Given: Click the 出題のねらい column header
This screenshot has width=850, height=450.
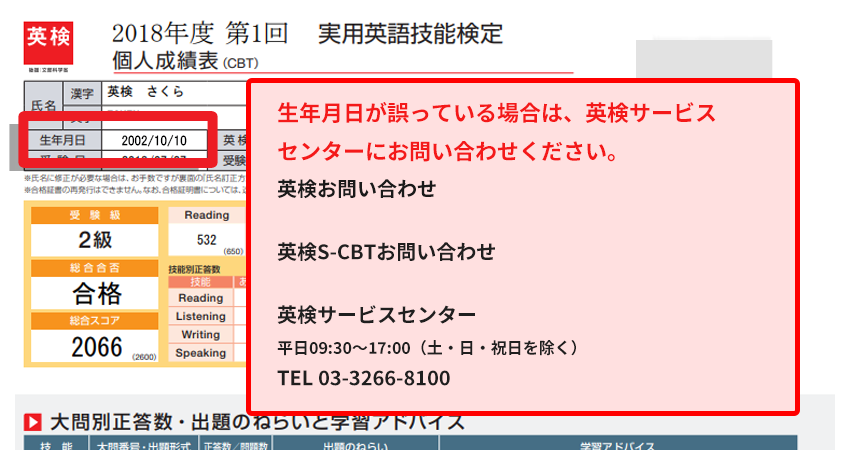Looking at the screenshot, I should (356, 444).
